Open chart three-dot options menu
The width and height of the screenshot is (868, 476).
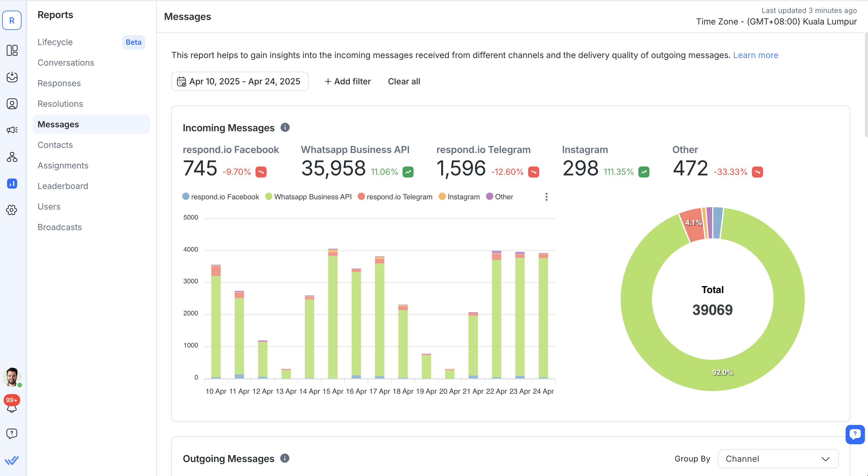coord(547,197)
